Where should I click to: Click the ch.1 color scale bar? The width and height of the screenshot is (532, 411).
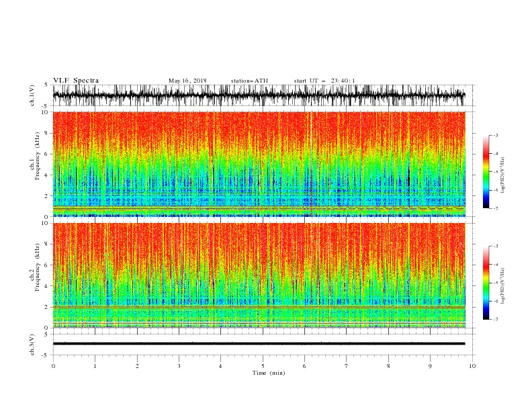[x=486, y=172]
